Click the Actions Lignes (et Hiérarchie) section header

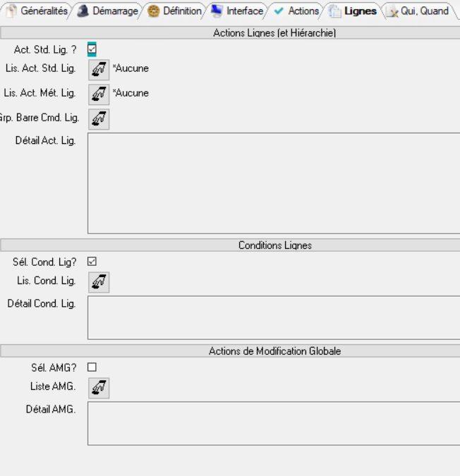click(274, 32)
